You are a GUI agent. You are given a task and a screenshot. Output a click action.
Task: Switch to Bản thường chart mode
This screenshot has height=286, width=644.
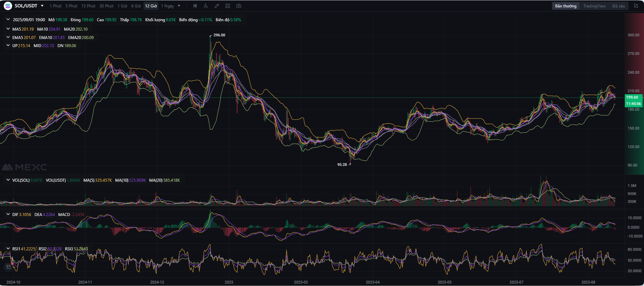click(566, 6)
